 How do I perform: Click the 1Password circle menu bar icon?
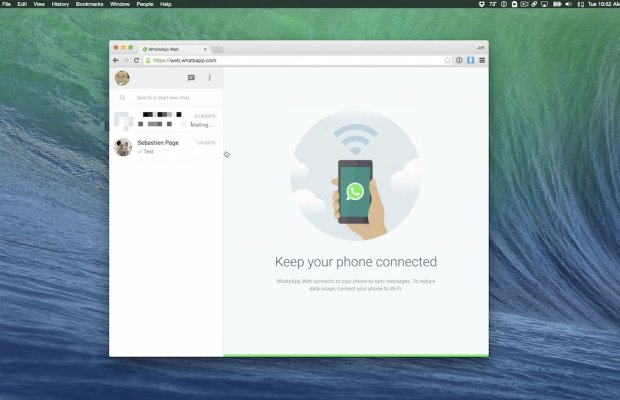[x=504, y=4]
